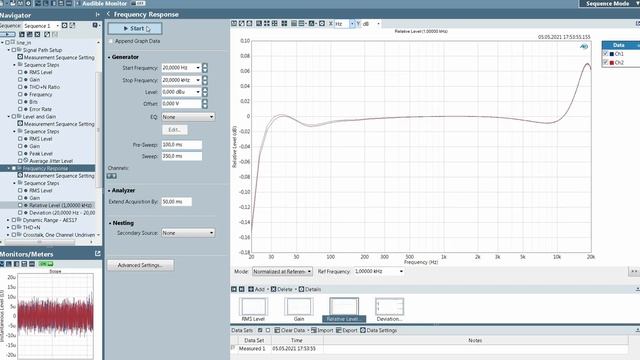Select Gain result thumbnail

tap(299, 310)
